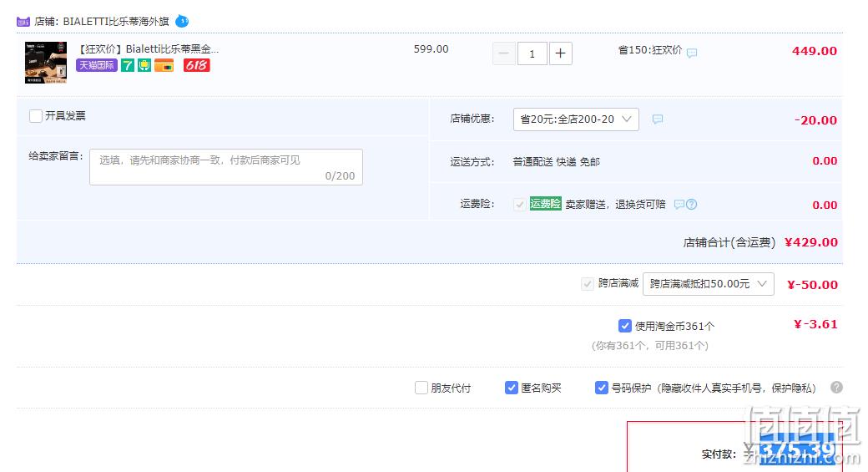868x472 pixels.
Task: Open the 跨店满减抵扣50.00元 dropdown
Action: [x=708, y=284]
